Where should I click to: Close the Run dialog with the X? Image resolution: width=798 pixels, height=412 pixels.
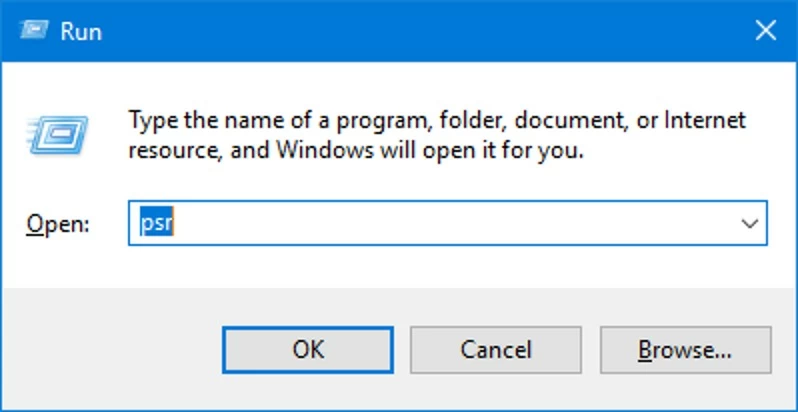point(765,30)
